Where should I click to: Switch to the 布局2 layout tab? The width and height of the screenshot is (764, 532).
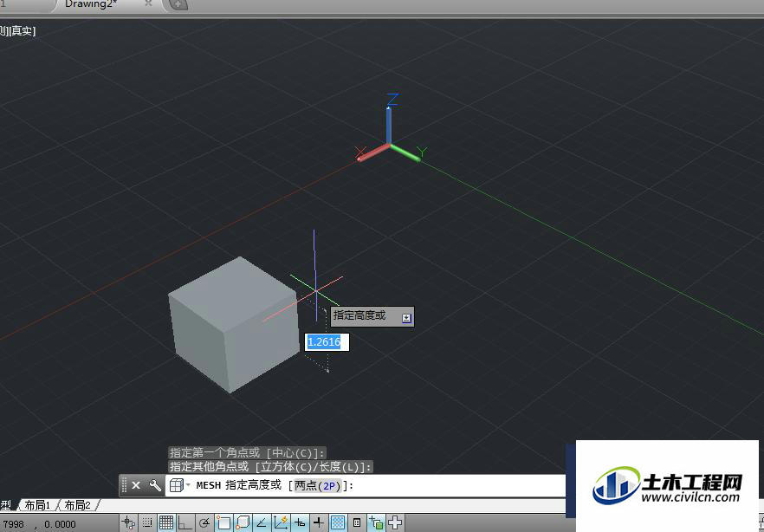[77, 505]
